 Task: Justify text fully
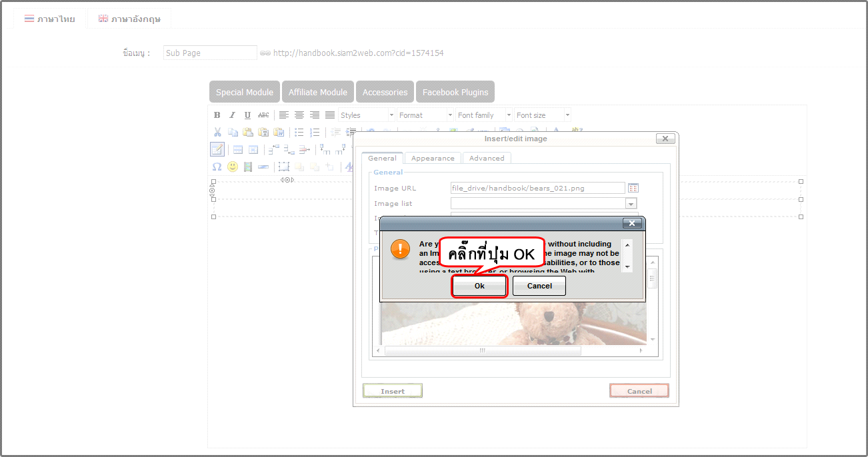330,115
